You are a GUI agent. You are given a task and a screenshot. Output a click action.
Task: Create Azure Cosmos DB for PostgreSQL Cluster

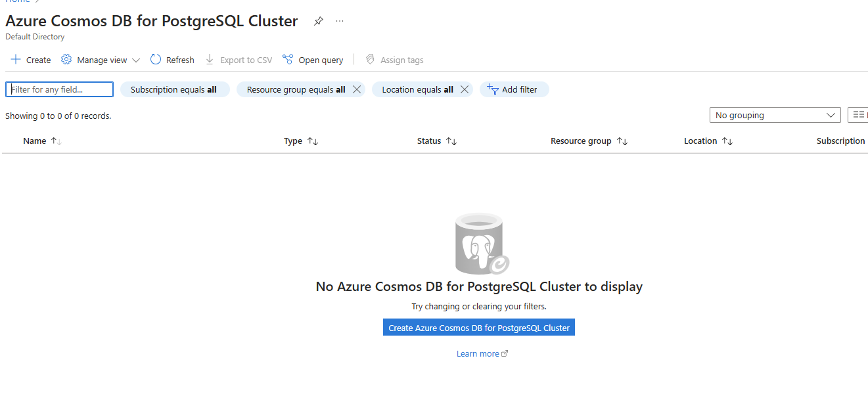pyautogui.click(x=479, y=328)
